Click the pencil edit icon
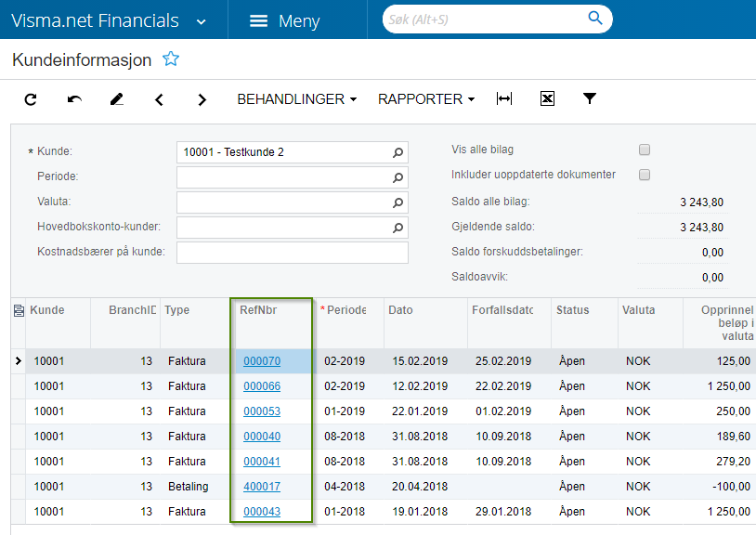The image size is (756, 535). [117, 99]
